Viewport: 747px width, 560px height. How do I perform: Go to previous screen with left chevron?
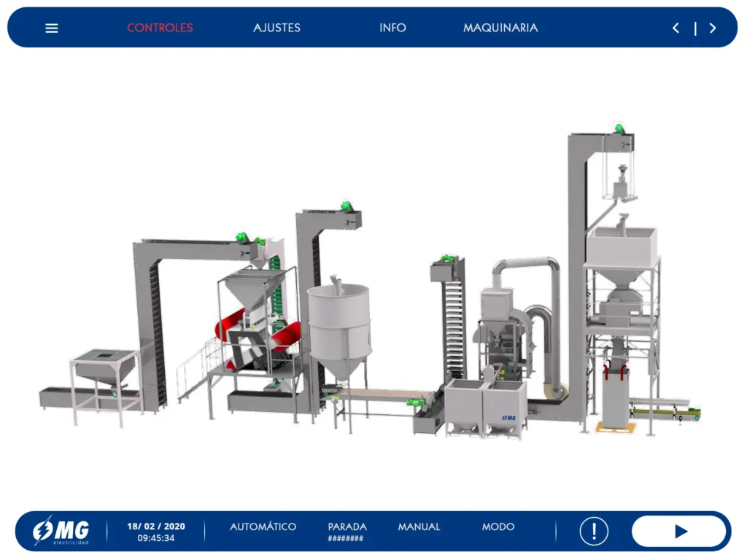point(676,28)
